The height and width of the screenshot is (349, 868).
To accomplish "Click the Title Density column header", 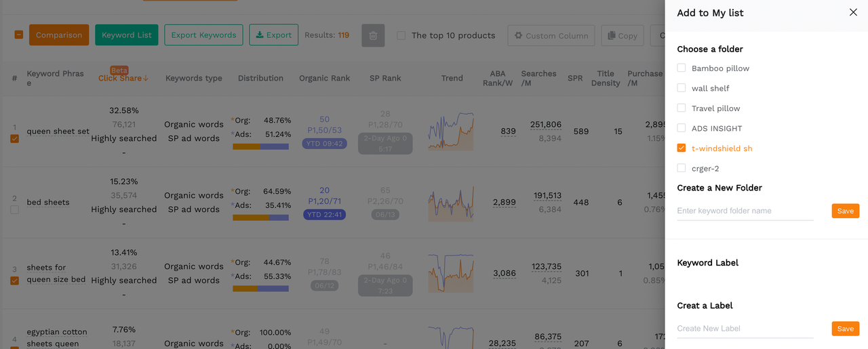I will (x=606, y=78).
